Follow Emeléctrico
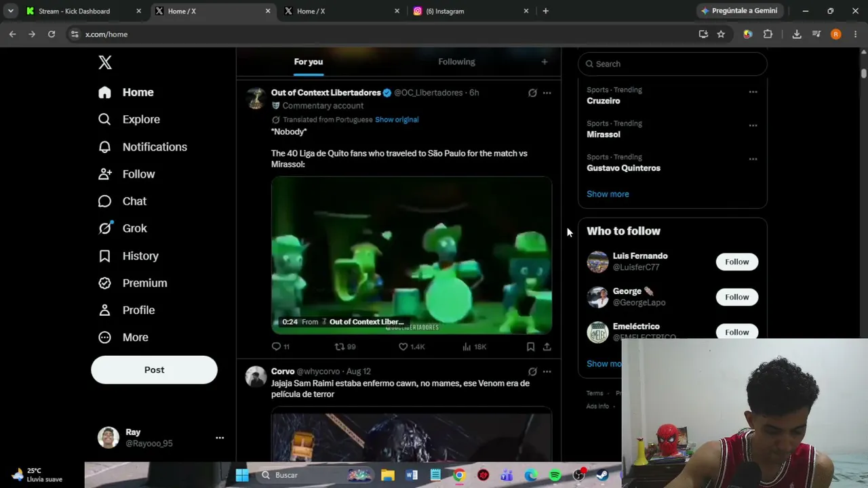The width and height of the screenshot is (868, 488). [737, 332]
